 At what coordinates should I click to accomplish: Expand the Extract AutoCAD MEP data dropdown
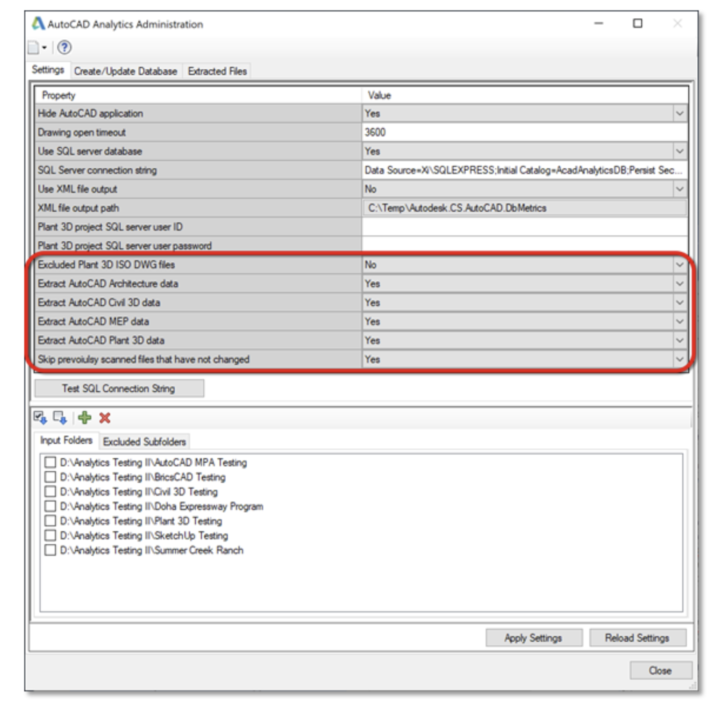pos(680,322)
